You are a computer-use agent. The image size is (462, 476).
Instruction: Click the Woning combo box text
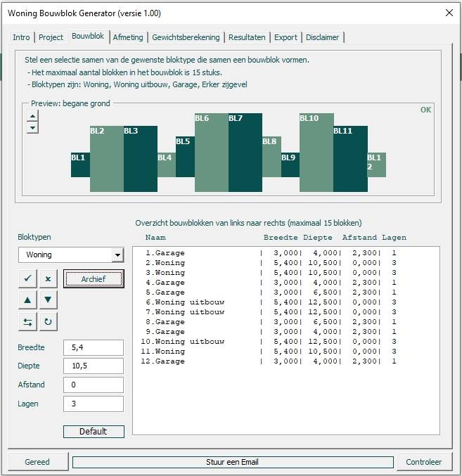click(39, 255)
